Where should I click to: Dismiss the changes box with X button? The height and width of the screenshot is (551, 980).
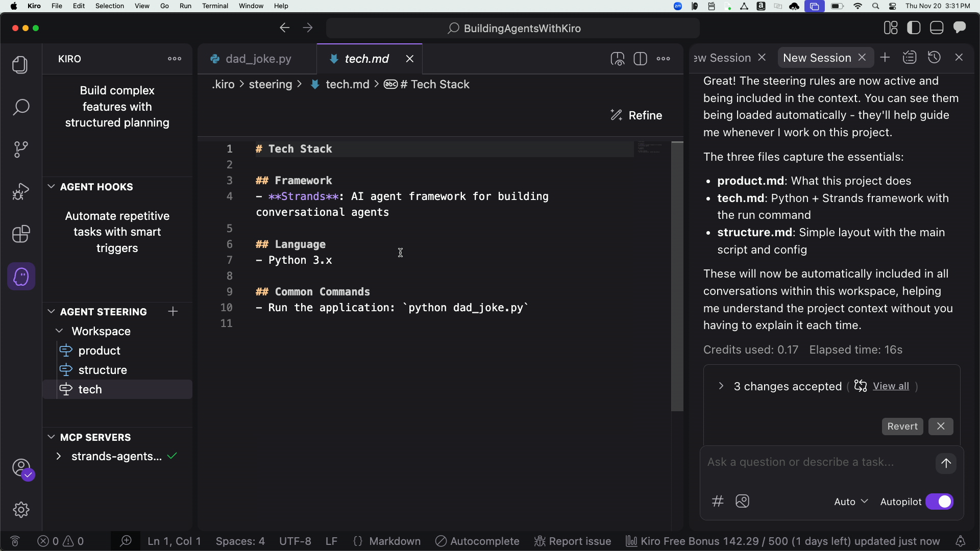point(941,427)
